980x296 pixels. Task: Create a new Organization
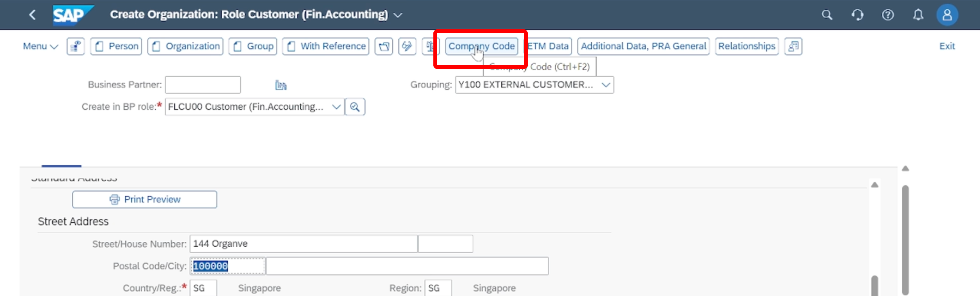[x=185, y=46]
